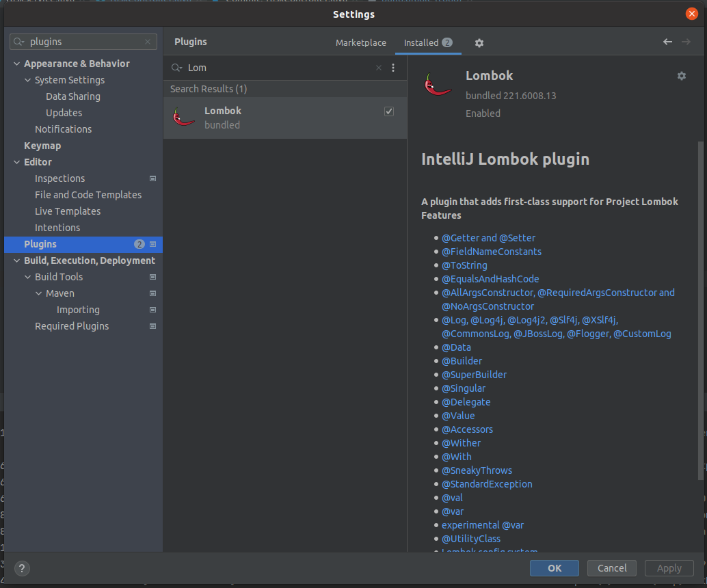The height and width of the screenshot is (588, 707).
Task: Open help via the question mark icon
Action: pyautogui.click(x=21, y=568)
